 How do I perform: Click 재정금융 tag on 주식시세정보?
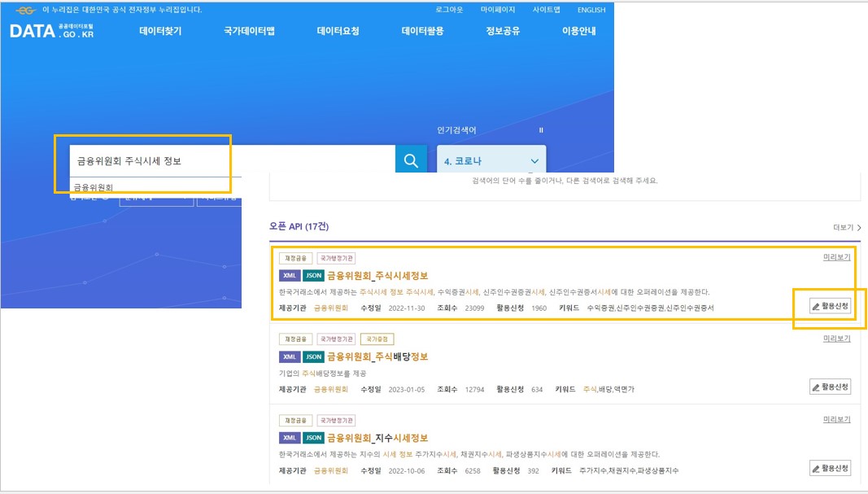pyautogui.click(x=295, y=258)
